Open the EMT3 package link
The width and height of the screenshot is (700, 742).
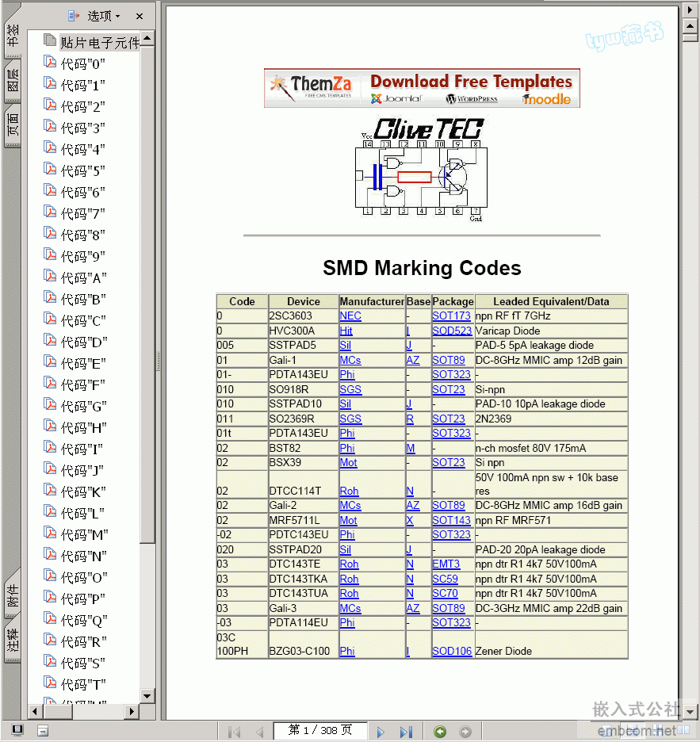pos(446,564)
